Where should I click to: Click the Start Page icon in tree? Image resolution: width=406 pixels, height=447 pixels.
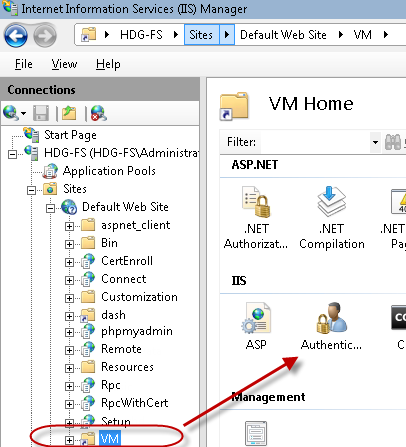coord(32,134)
